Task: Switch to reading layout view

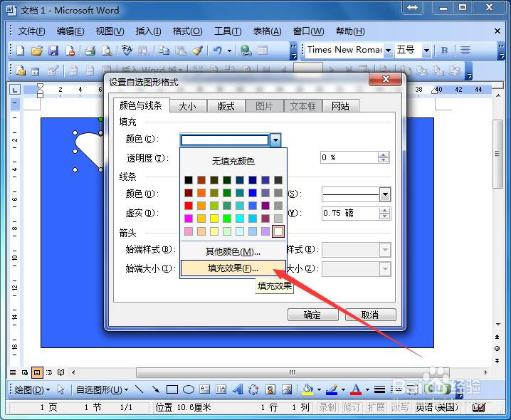Action: pos(61,372)
